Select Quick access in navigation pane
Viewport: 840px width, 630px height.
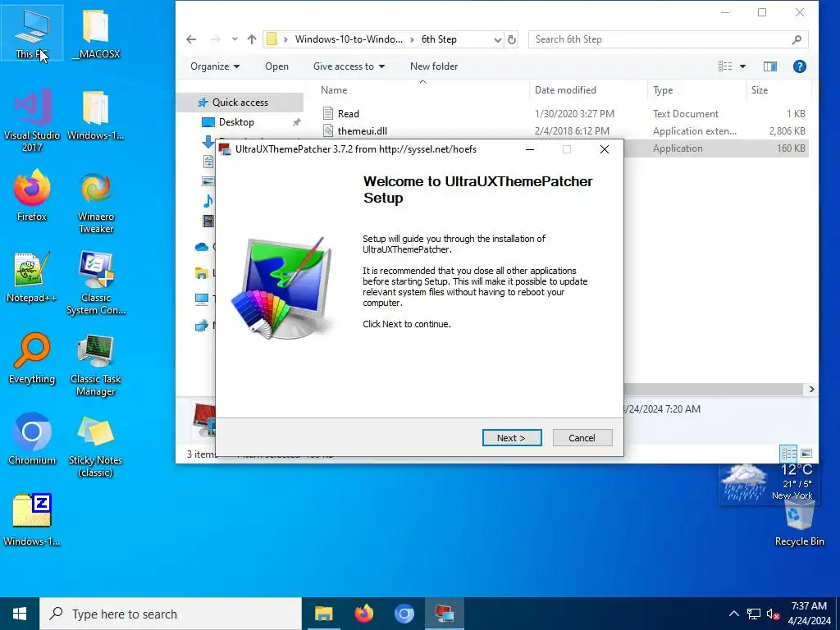point(240,103)
